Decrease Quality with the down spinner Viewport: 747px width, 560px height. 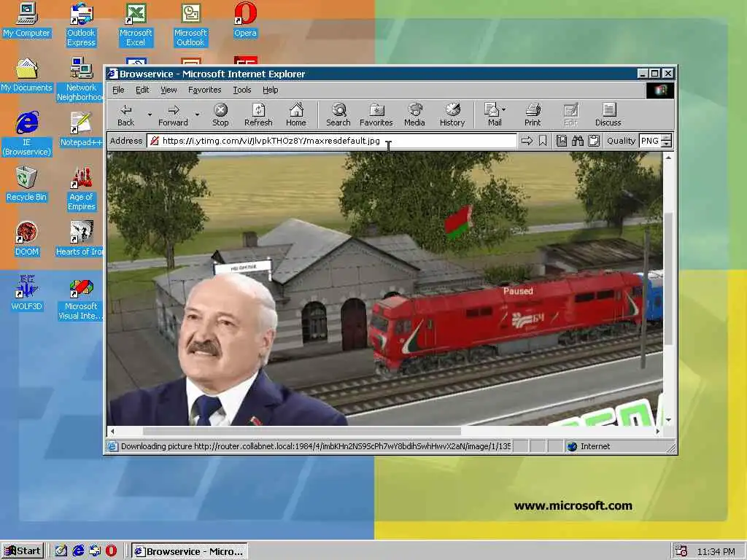(x=667, y=144)
